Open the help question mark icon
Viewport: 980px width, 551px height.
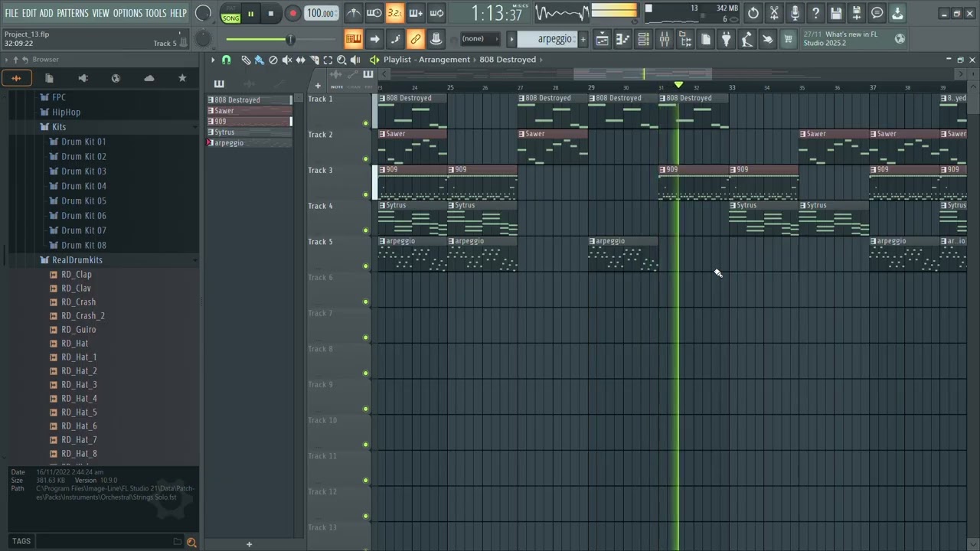click(815, 13)
